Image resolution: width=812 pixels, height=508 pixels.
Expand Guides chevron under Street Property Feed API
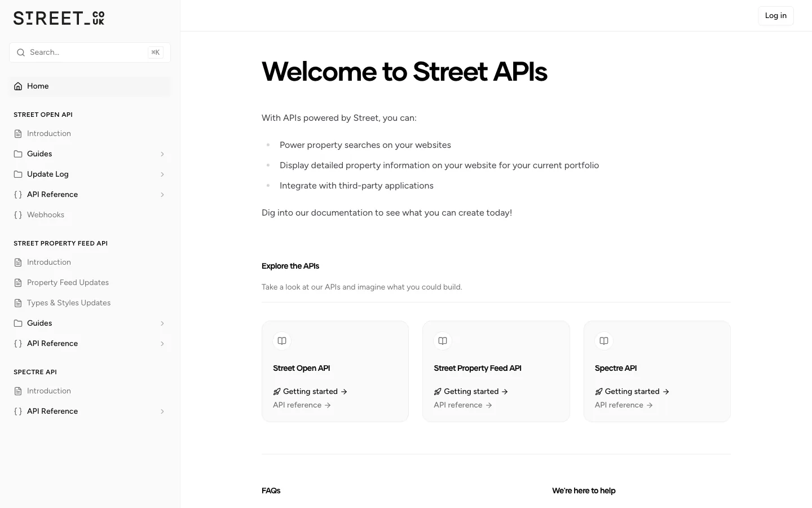click(162, 323)
